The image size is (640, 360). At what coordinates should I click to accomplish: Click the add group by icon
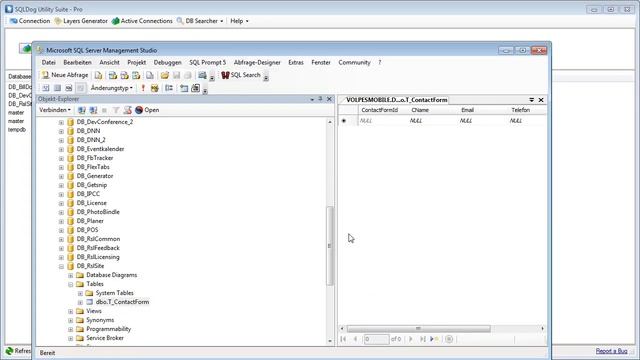169,88
